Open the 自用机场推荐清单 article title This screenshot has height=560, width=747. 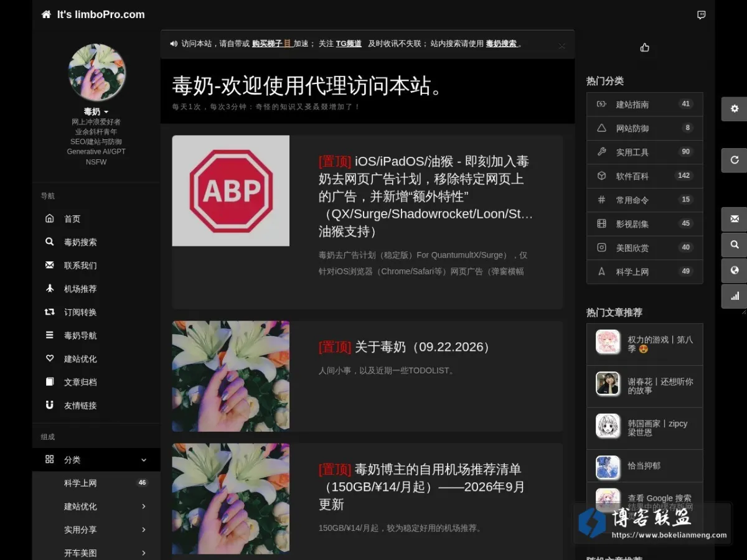coord(421,487)
